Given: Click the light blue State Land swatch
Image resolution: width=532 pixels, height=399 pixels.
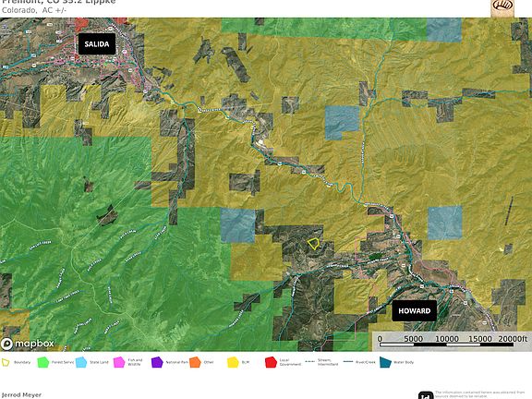Looking at the screenshot, I should coord(81,362).
